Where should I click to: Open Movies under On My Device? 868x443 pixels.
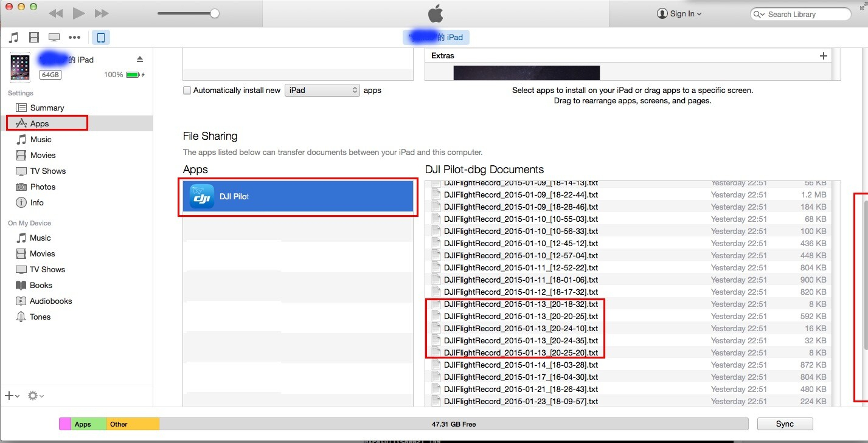pos(42,253)
